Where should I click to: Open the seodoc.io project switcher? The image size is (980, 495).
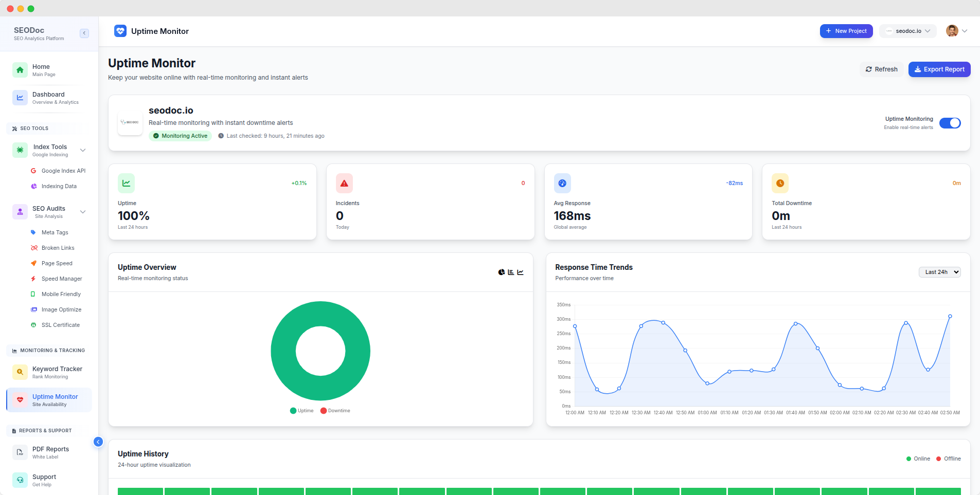pyautogui.click(x=908, y=31)
